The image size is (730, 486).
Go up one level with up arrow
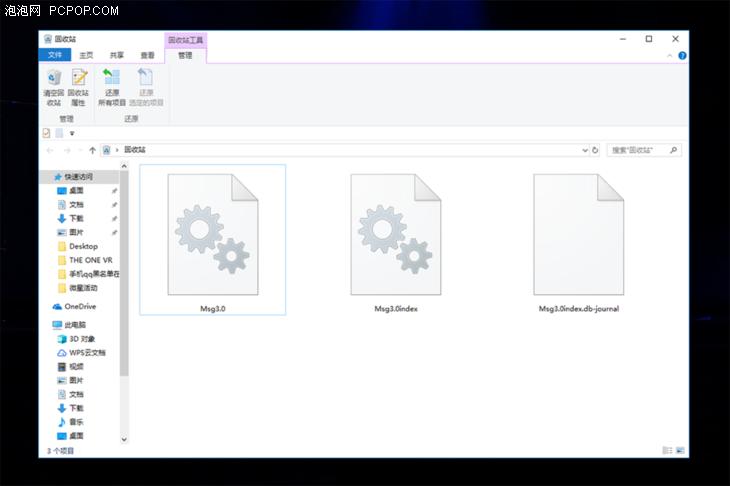pyautogui.click(x=92, y=150)
